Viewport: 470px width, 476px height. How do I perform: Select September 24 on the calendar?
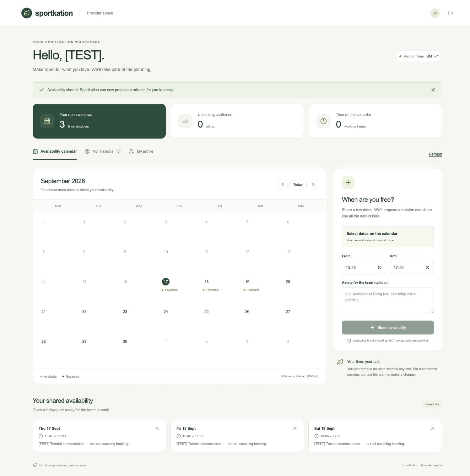pos(166,312)
